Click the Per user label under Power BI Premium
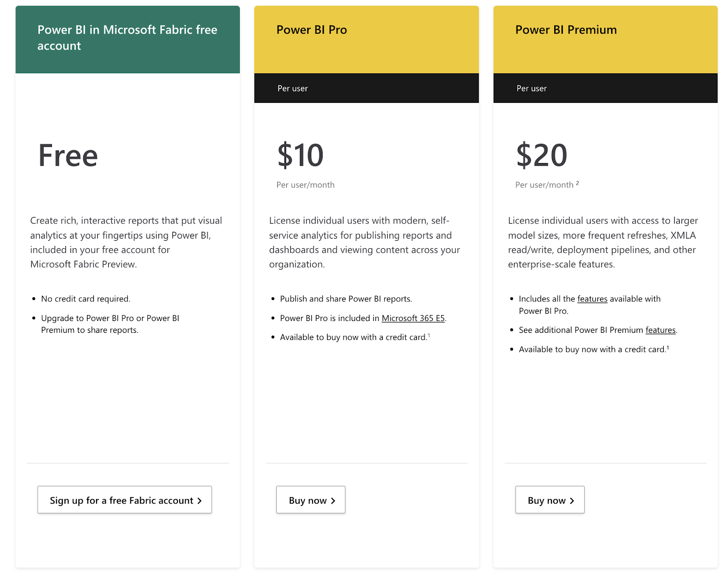 (531, 88)
